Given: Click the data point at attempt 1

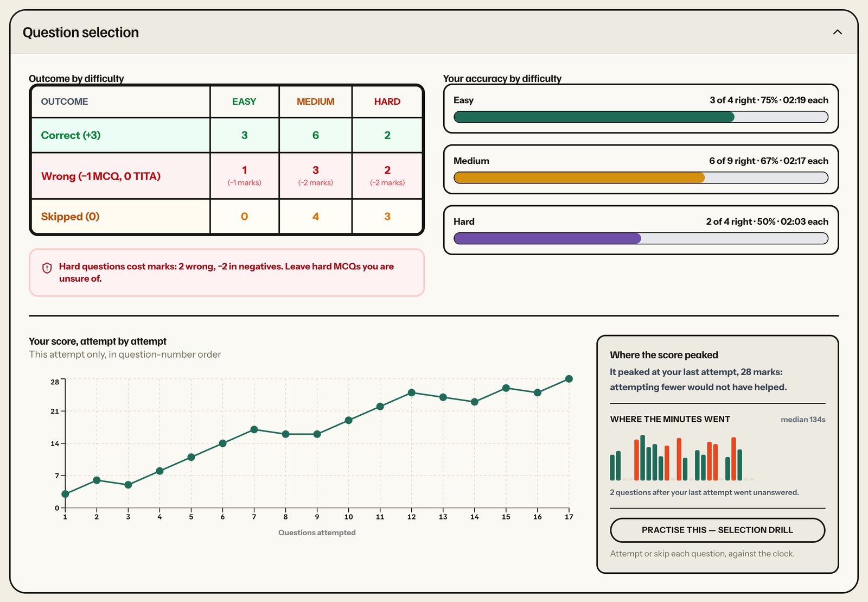Looking at the screenshot, I should pyautogui.click(x=65, y=494).
